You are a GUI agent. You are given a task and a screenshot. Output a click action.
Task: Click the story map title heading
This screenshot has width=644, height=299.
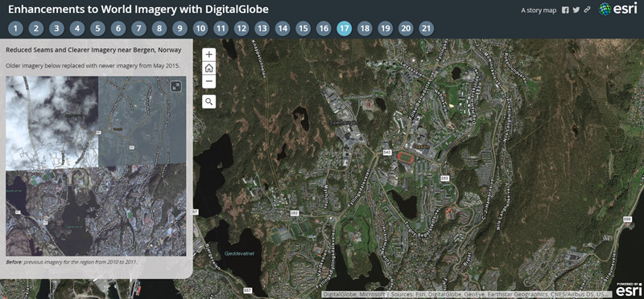(x=138, y=10)
